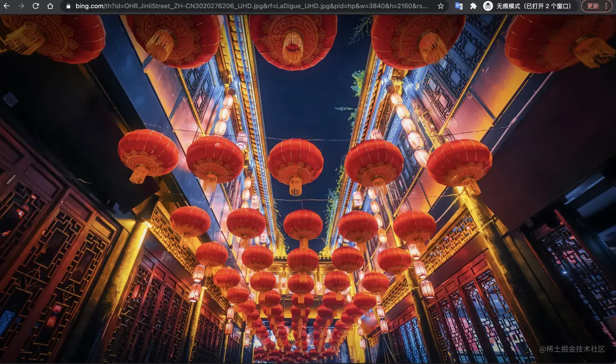The image size is (616, 364).
Task: Click the red lantern street photo
Action: [x=308, y=189]
